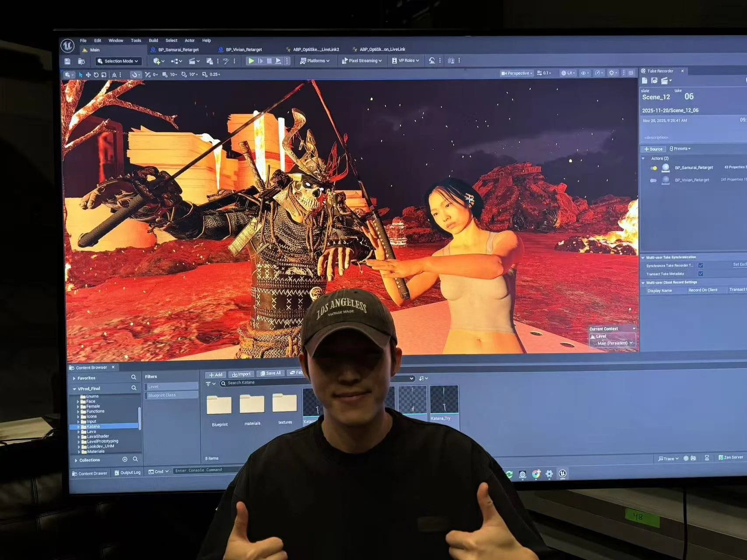Open the Pixel Streaming dropdown
This screenshot has height=560, width=747.
tap(362, 61)
